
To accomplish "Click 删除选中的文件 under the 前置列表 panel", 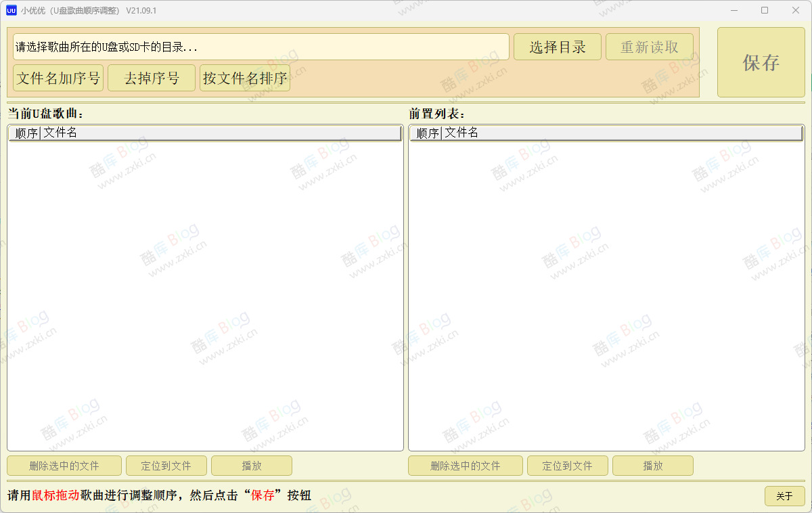I will click(465, 466).
